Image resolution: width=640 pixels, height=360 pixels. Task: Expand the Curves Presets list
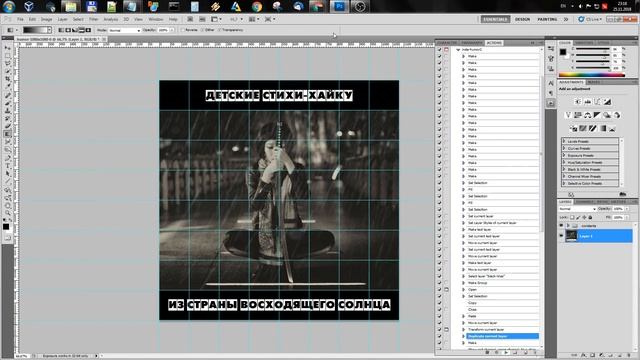(x=564, y=148)
